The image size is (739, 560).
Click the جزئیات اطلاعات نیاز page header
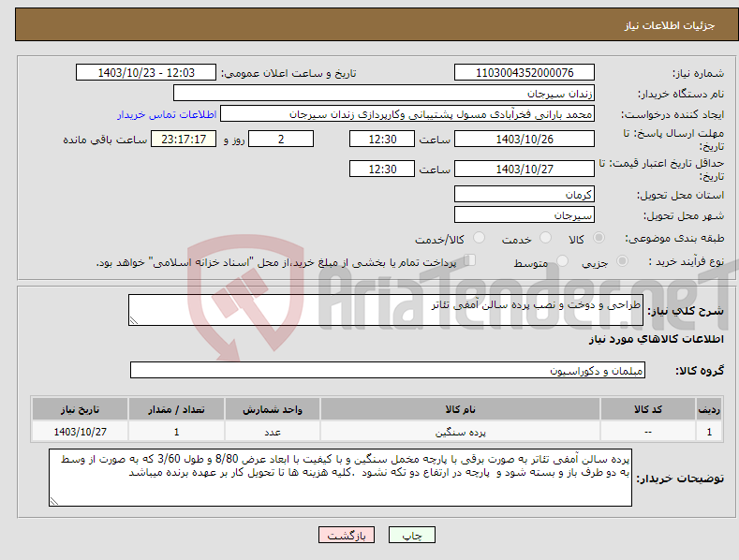[x=670, y=25]
